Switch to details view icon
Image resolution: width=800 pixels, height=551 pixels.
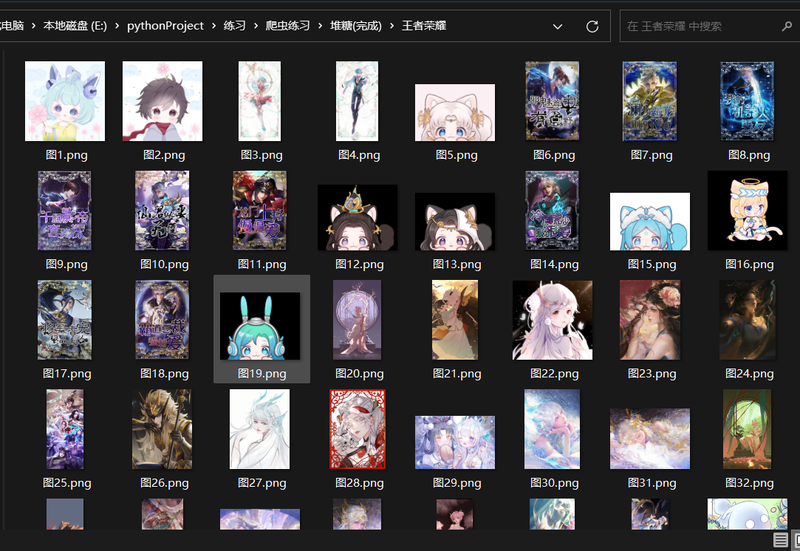(x=780, y=539)
